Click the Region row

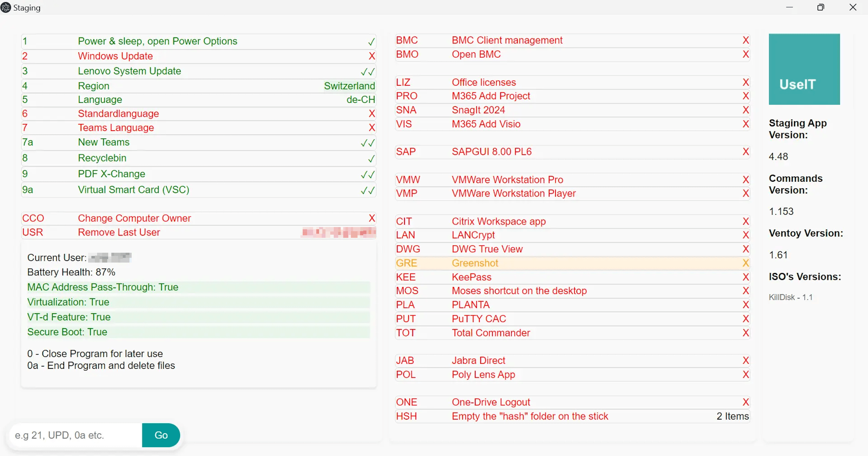199,86
